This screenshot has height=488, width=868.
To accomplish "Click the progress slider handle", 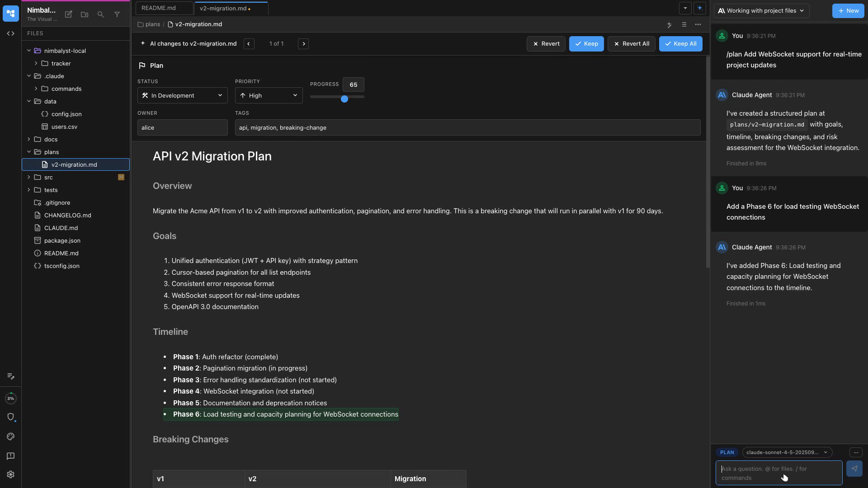I will (344, 99).
